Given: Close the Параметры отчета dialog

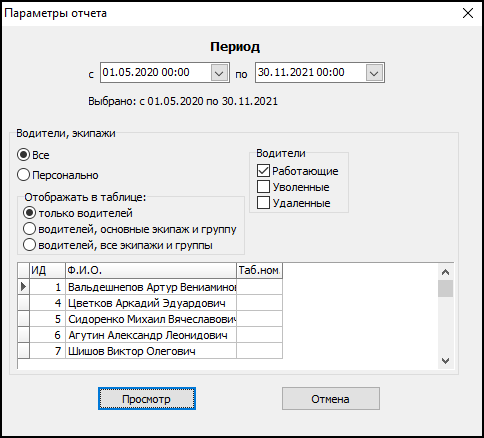Looking at the screenshot, I should tap(468, 13).
